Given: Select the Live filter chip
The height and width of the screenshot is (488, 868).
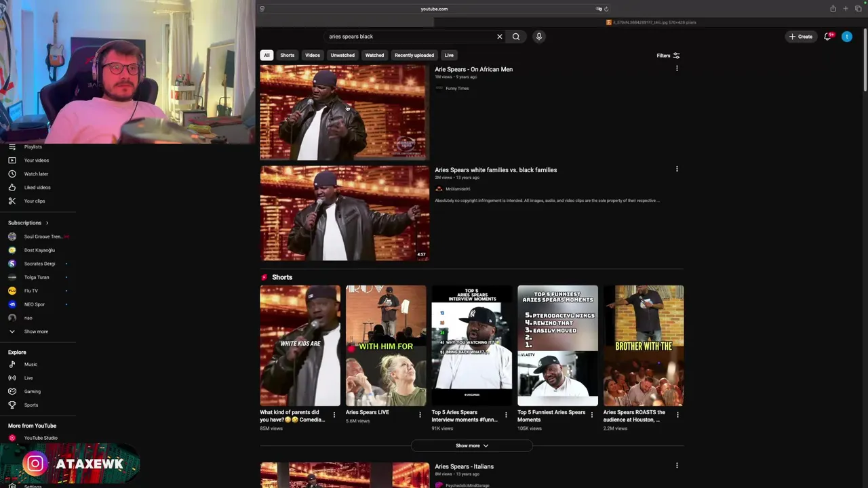Looking at the screenshot, I should coord(449,56).
